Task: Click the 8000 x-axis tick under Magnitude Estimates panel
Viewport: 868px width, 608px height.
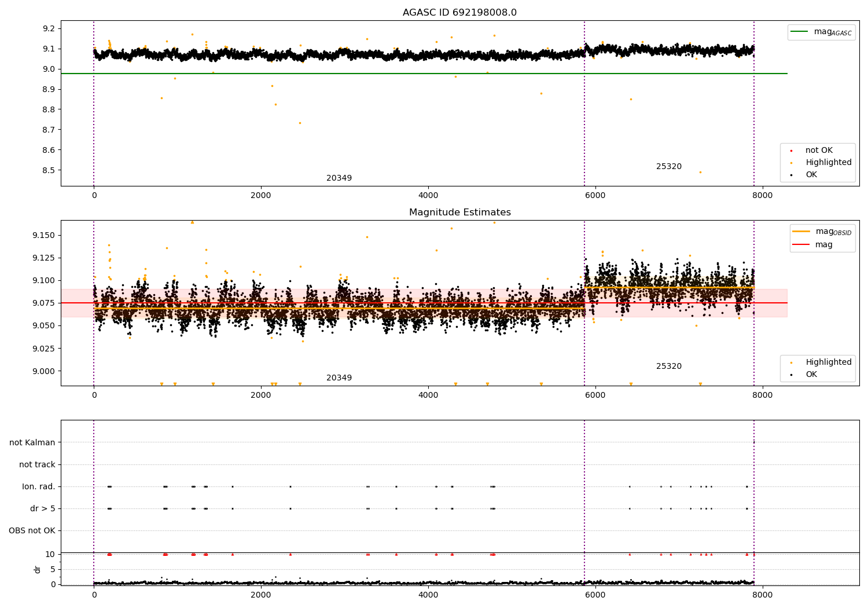Action: coord(763,395)
